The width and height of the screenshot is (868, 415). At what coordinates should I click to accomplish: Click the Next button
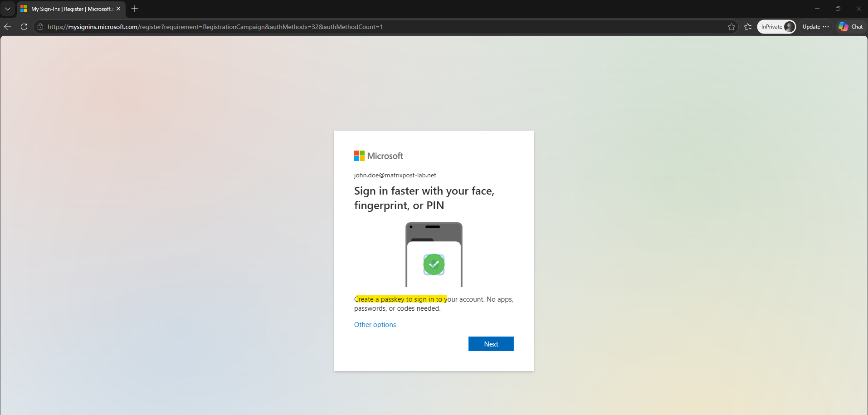pos(491,344)
